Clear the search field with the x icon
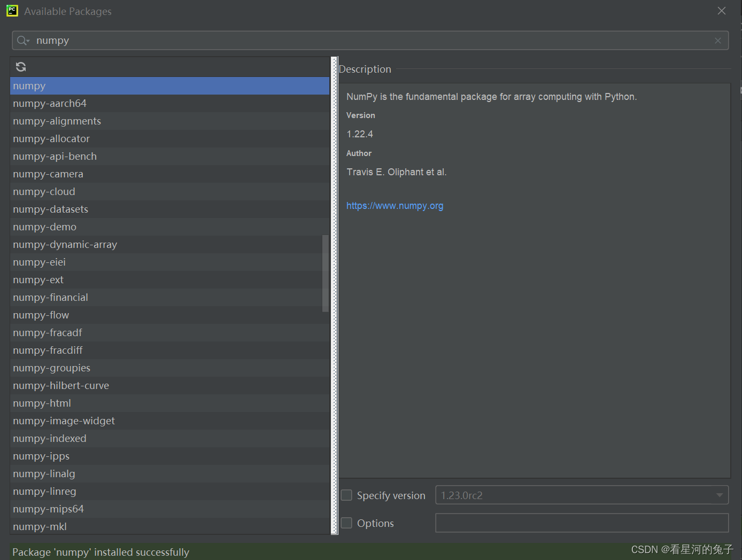742x560 pixels. (x=718, y=41)
